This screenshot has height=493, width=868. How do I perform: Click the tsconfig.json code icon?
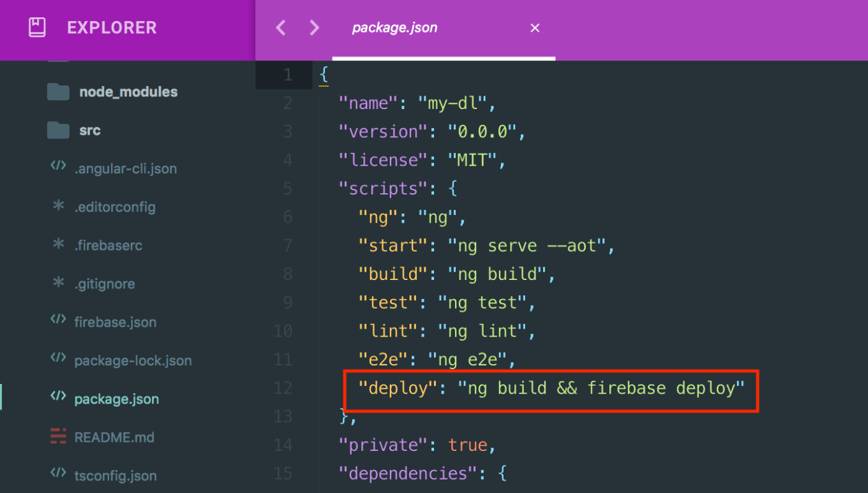tap(57, 475)
